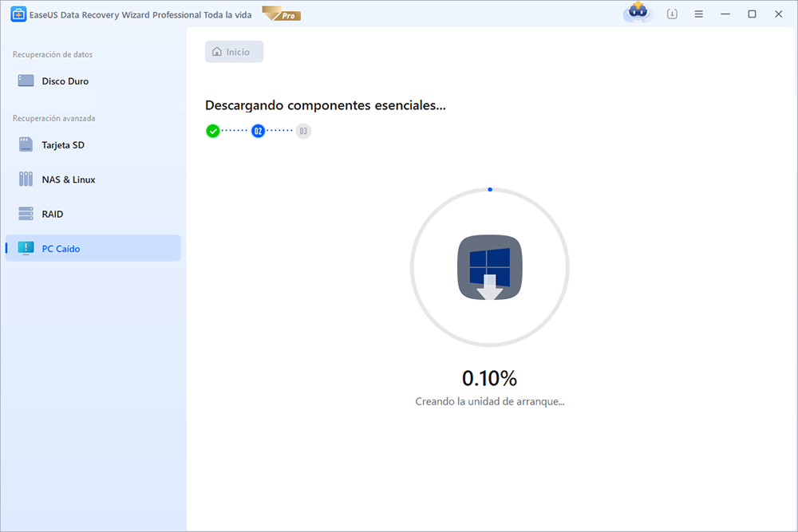Click 'Descargando componentes esenciales...' heading
Viewport: 798px width, 532px height.
pyautogui.click(x=326, y=105)
